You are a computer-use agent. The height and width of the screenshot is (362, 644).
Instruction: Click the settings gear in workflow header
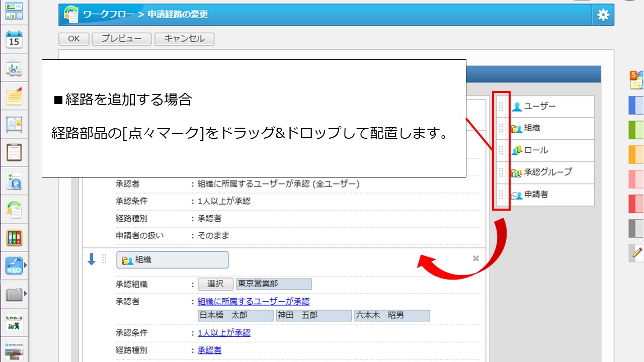click(x=603, y=15)
